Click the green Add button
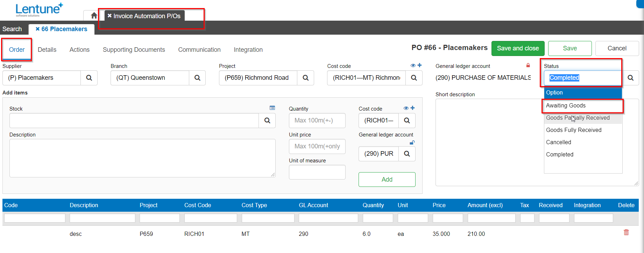 (387, 180)
